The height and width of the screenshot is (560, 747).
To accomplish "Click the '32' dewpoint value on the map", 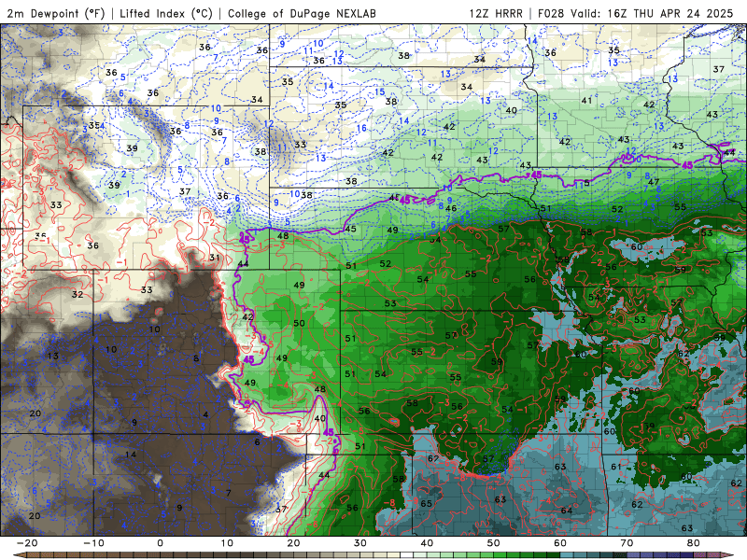I will 78,294.
